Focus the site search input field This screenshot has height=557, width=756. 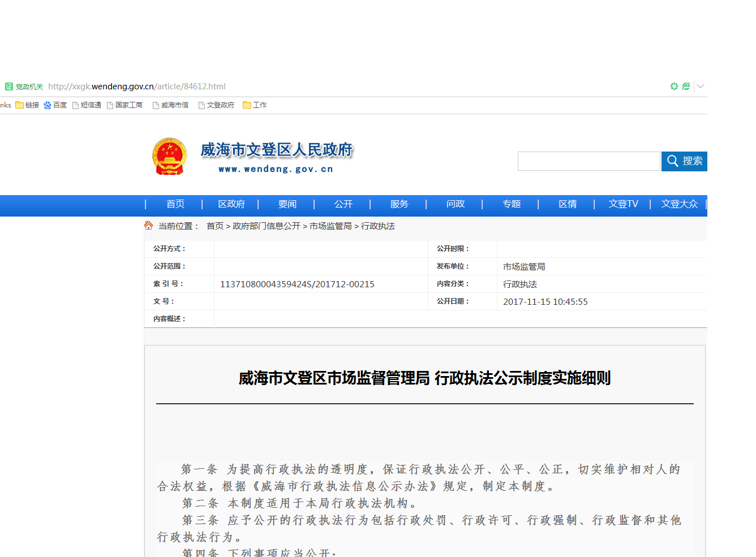point(589,161)
